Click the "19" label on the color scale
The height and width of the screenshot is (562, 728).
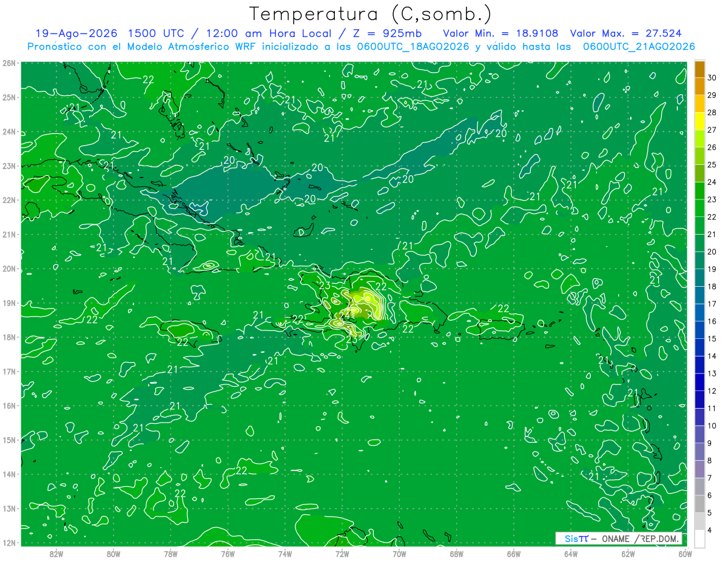[x=712, y=269]
